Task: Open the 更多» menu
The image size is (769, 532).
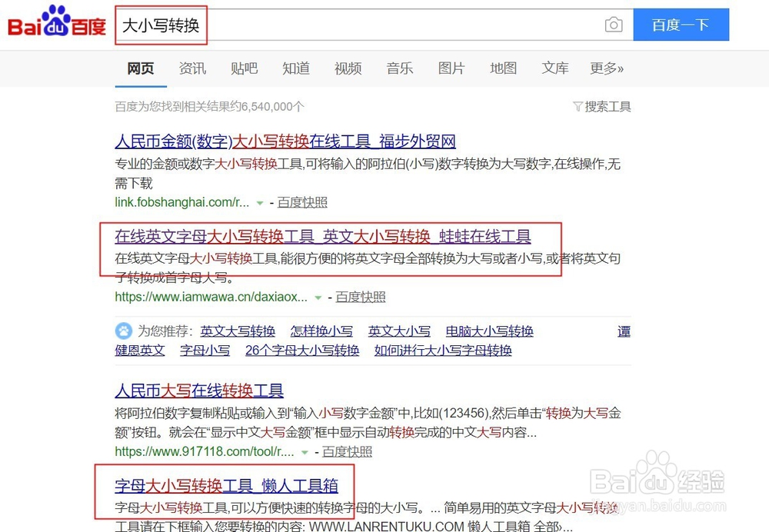Action: pyautogui.click(x=606, y=68)
